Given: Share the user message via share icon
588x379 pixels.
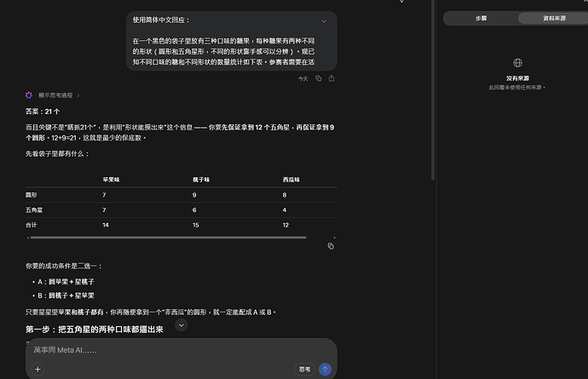Looking at the screenshot, I should tap(331, 78).
